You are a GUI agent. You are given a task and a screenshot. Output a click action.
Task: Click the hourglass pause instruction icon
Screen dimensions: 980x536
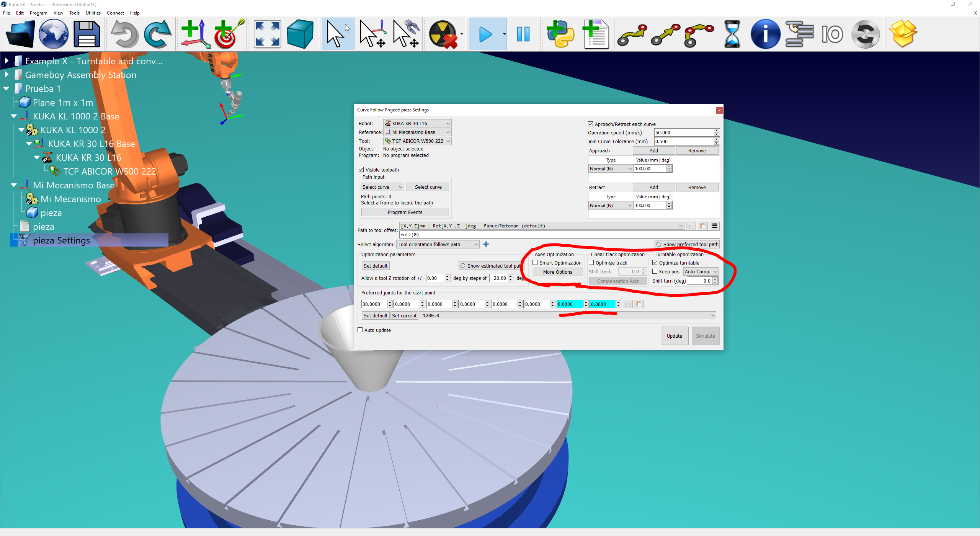(x=732, y=34)
